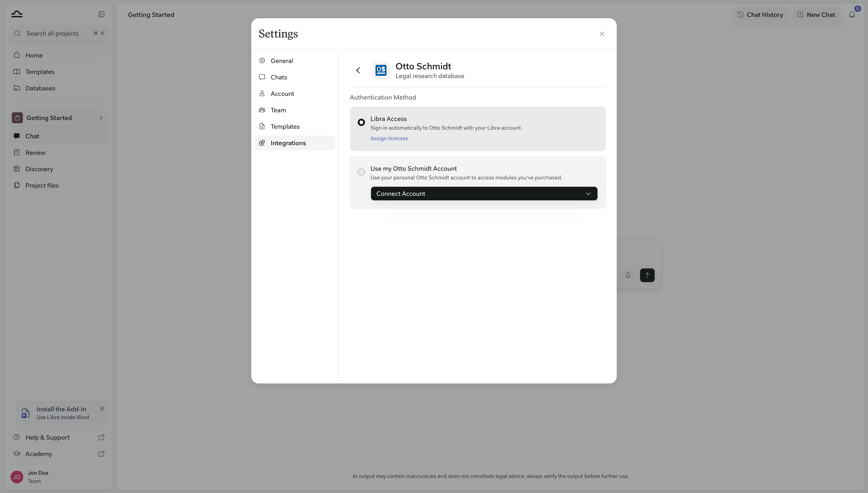Image resolution: width=868 pixels, height=493 pixels.
Task: Open Jon Doe account menu
Action: coord(59,477)
